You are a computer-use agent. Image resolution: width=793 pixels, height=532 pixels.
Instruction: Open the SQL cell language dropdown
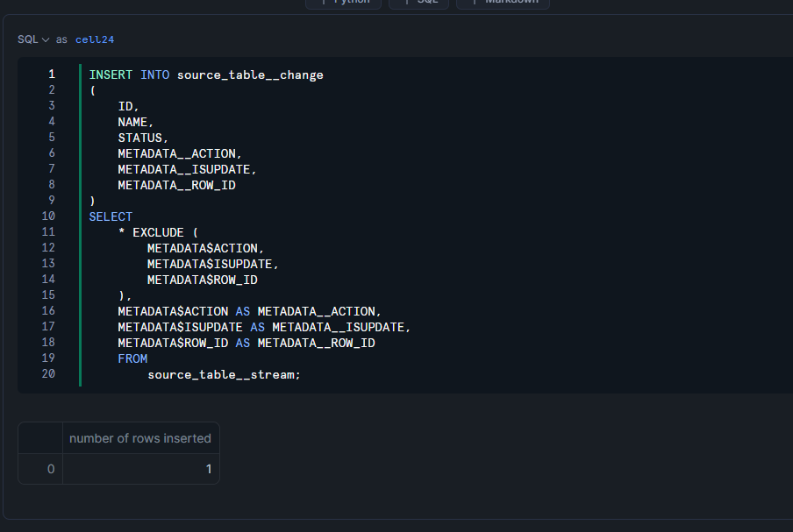[x=33, y=39]
